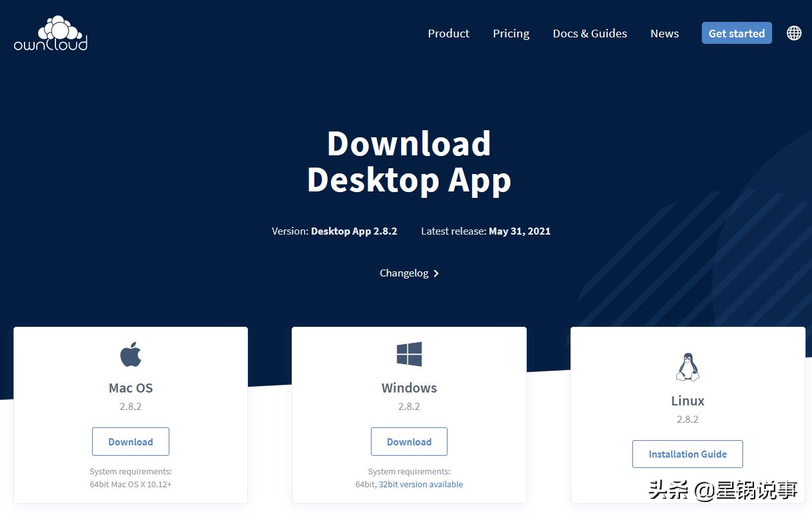Click the Changelog chevron arrow
The image size is (812, 515).
436,273
